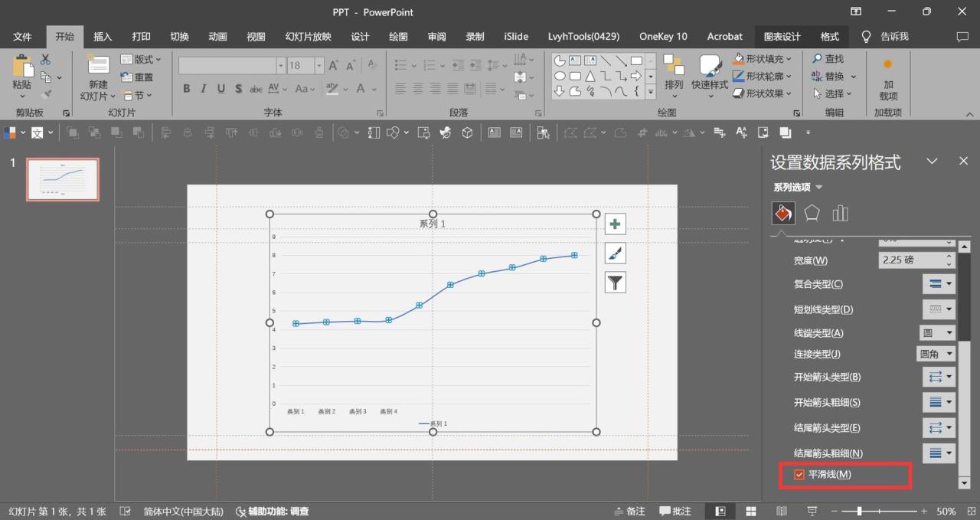
Task: Click the Chart Elements plus button
Action: click(x=616, y=224)
